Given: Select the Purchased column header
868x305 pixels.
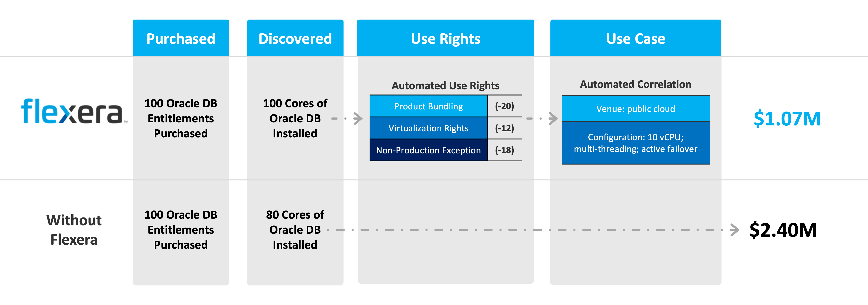Looking at the screenshot, I should (x=181, y=39).
